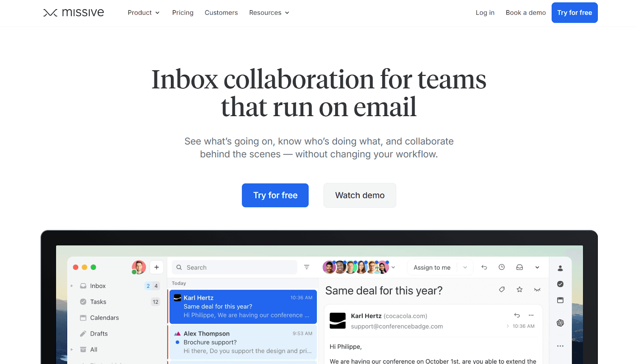The image size is (636, 364).
Task: Click the black sender logo in Karl Hertz message
Action: (338, 321)
